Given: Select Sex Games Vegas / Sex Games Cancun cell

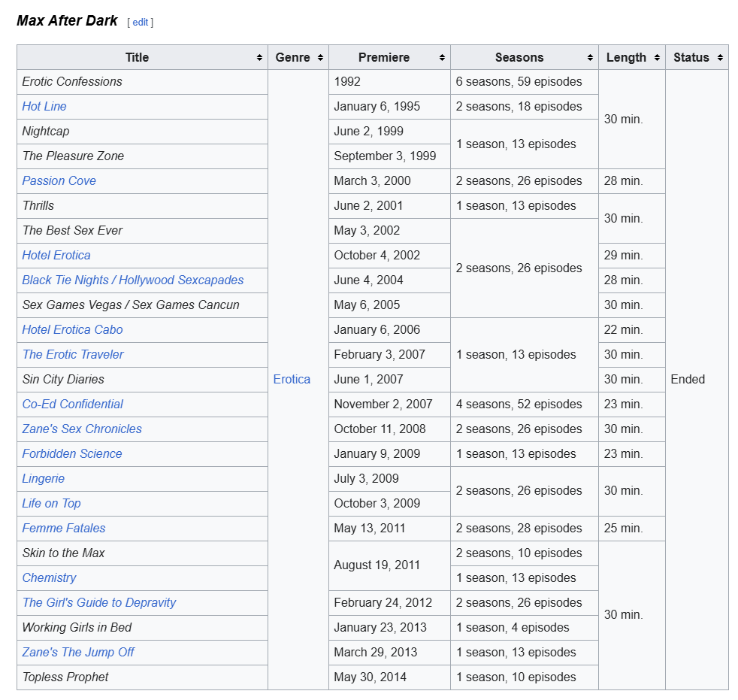Looking at the screenshot, I should (x=142, y=305).
